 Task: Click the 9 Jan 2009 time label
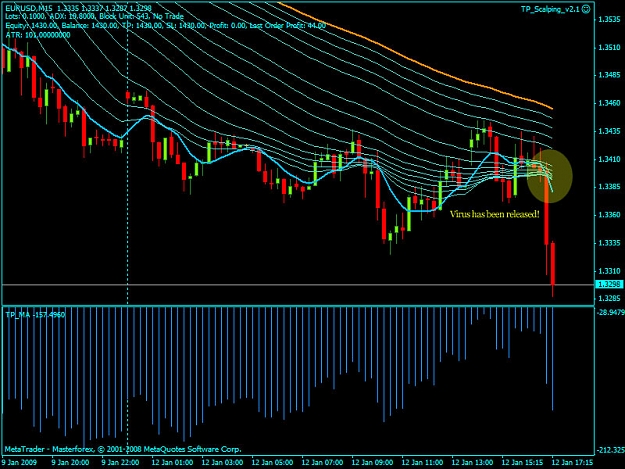pyautogui.click(x=19, y=463)
